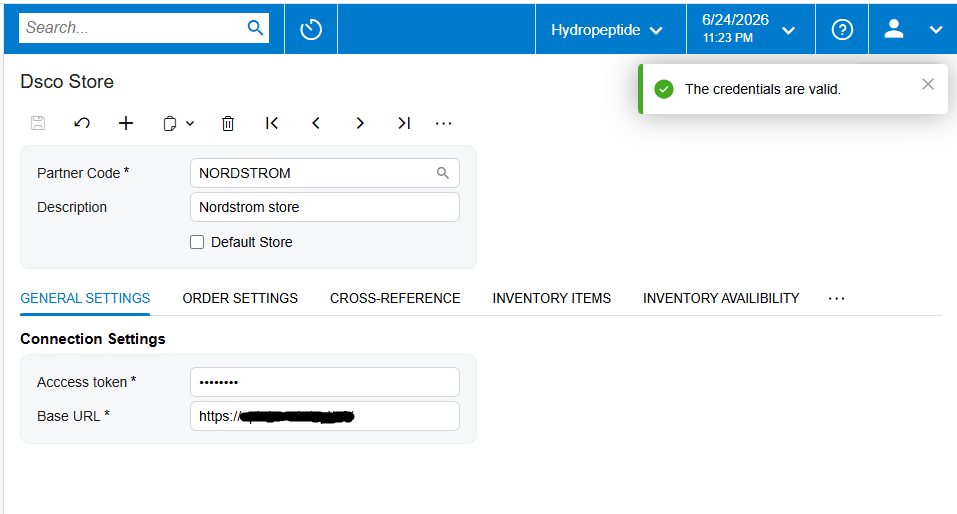The image size is (957, 514).
Task: Click the Connection Settings heading
Action: [x=93, y=339]
